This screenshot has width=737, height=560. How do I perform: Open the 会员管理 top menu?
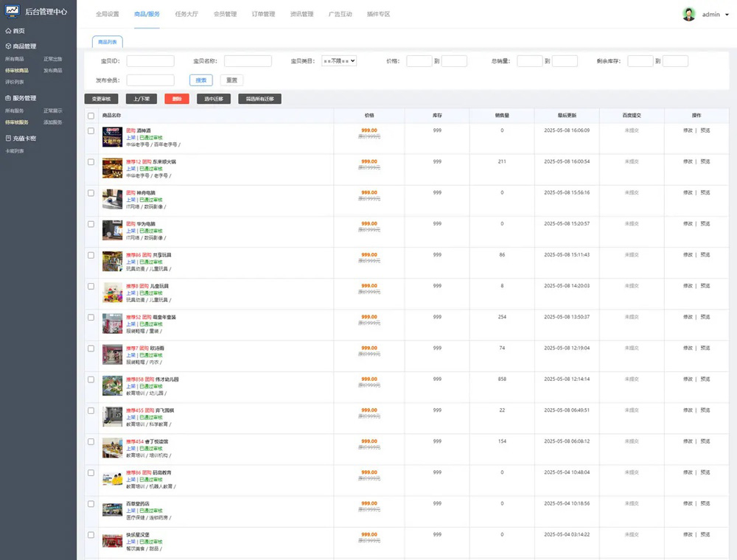[225, 14]
